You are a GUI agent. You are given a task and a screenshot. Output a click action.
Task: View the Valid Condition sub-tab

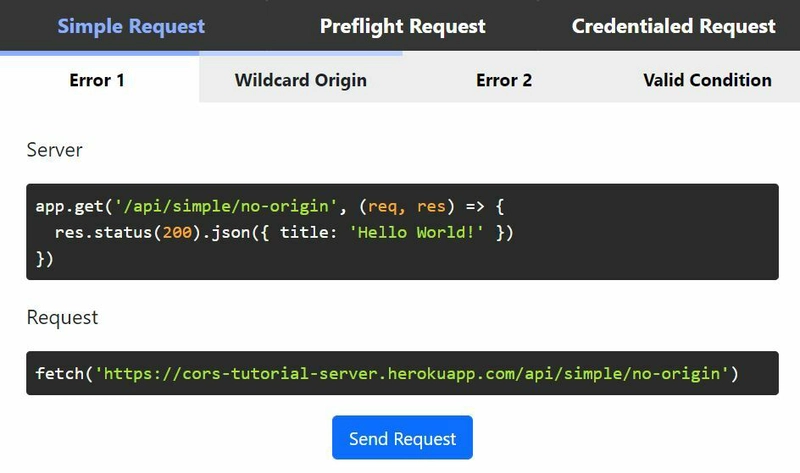[707, 80]
